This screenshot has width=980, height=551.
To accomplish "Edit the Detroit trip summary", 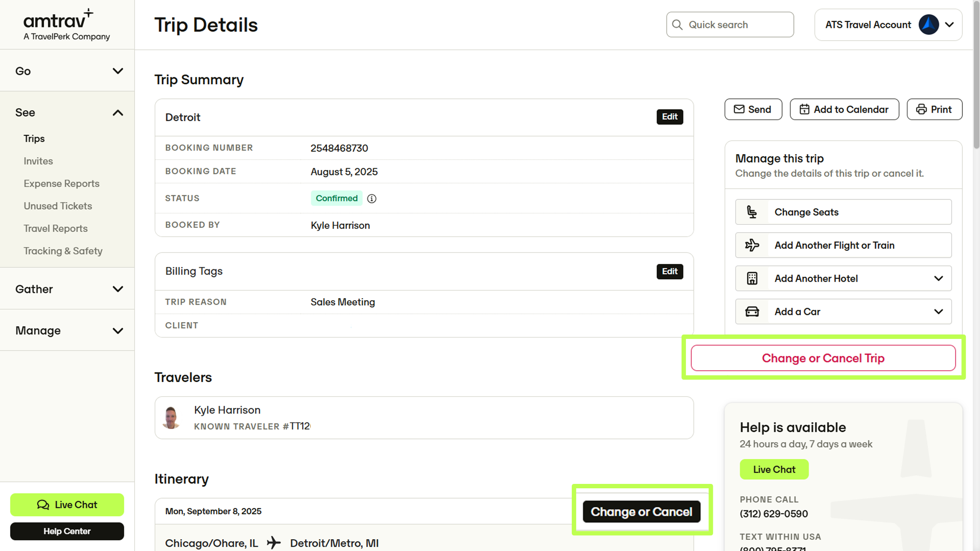I will click(x=669, y=117).
